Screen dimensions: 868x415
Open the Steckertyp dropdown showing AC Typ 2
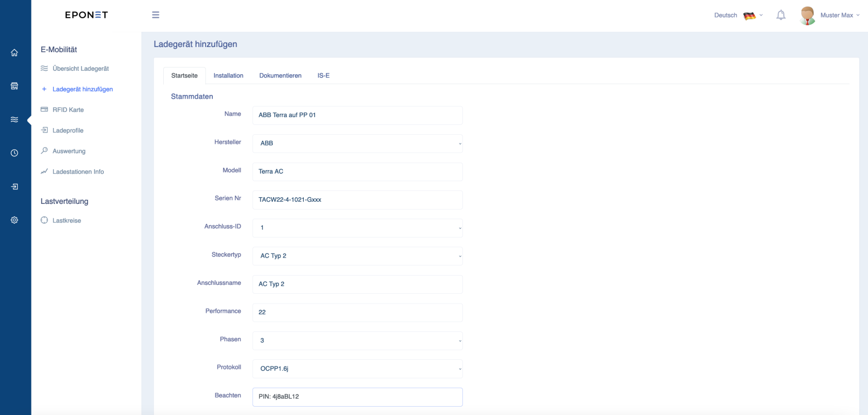coord(358,256)
